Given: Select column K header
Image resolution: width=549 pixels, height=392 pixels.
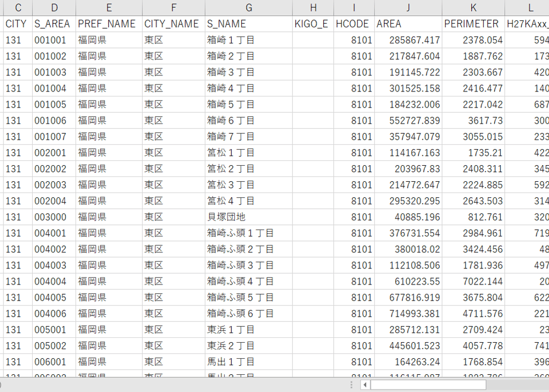Looking at the screenshot, I should point(474,8).
